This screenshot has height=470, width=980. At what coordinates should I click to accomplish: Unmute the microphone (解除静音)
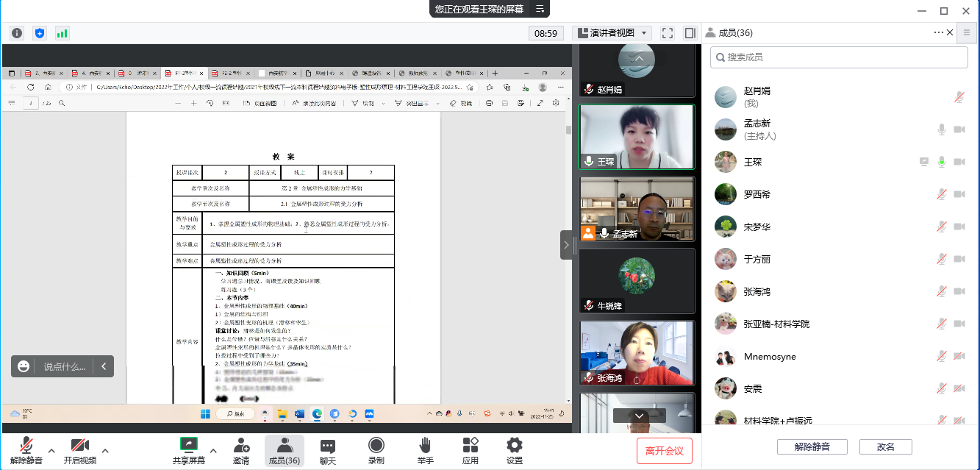pos(26,450)
